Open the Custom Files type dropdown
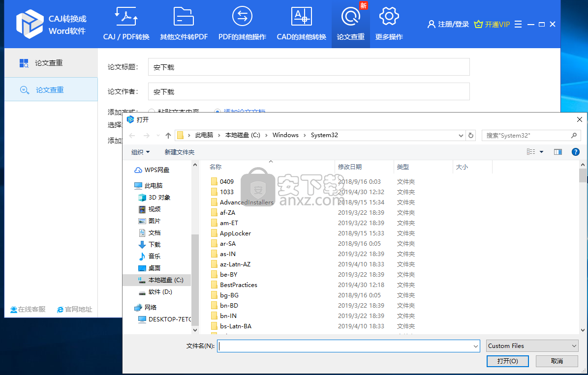 (x=532, y=346)
